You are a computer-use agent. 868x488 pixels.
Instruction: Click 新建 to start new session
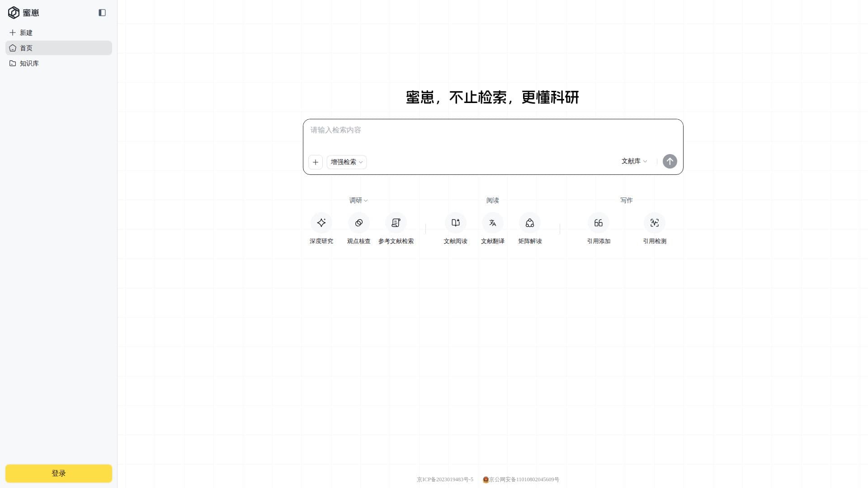(59, 33)
